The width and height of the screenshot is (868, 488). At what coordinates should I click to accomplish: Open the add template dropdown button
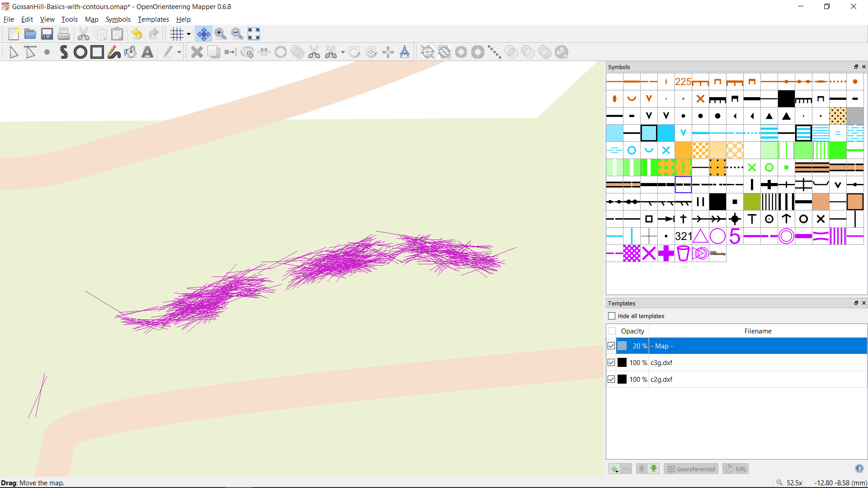point(614,469)
